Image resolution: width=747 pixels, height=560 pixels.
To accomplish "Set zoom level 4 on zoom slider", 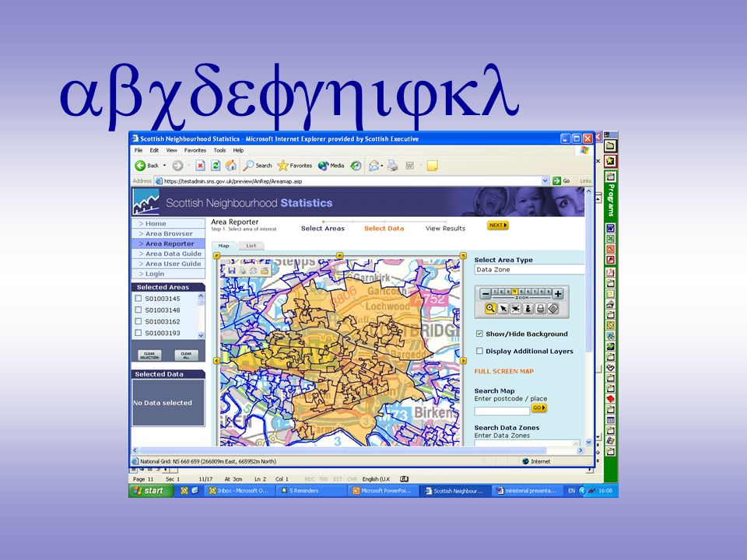I will pyautogui.click(x=514, y=291).
